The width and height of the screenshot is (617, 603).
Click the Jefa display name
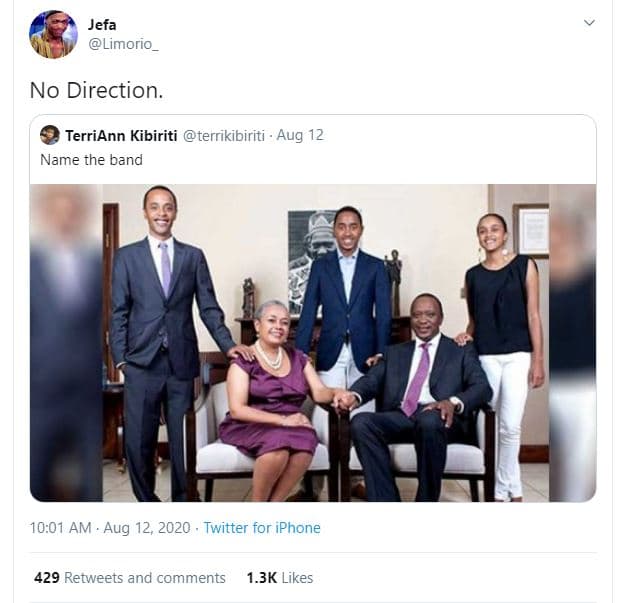pos(102,24)
